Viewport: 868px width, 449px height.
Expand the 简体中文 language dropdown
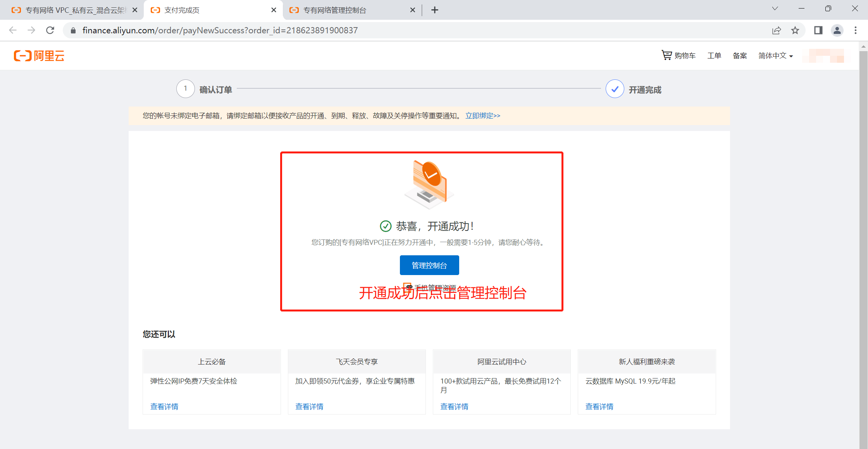776,56
